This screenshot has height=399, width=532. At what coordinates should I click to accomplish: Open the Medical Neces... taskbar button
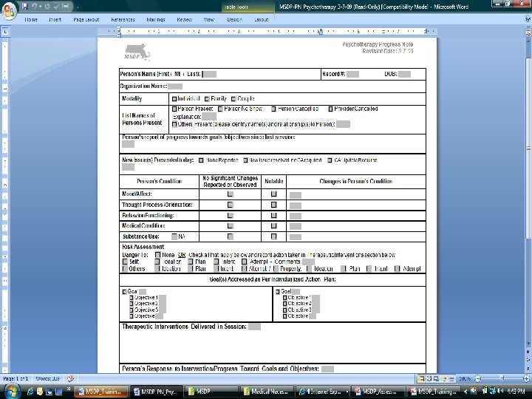tap(266, 392)
